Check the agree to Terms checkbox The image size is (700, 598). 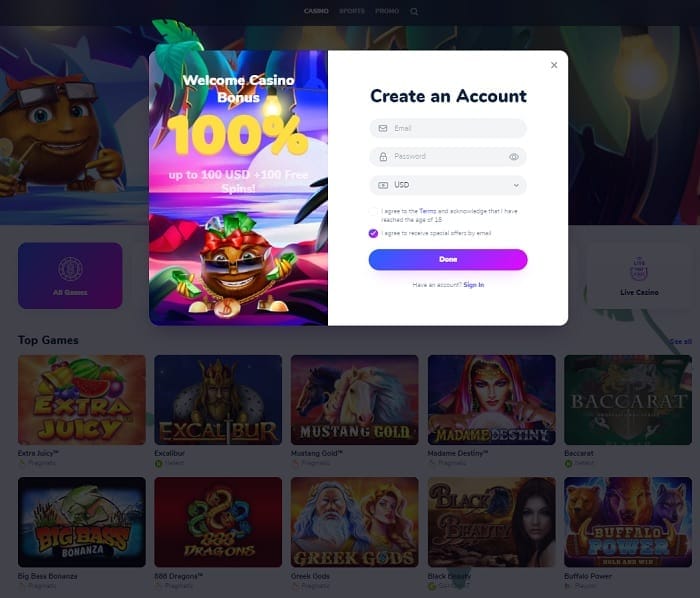373,212
